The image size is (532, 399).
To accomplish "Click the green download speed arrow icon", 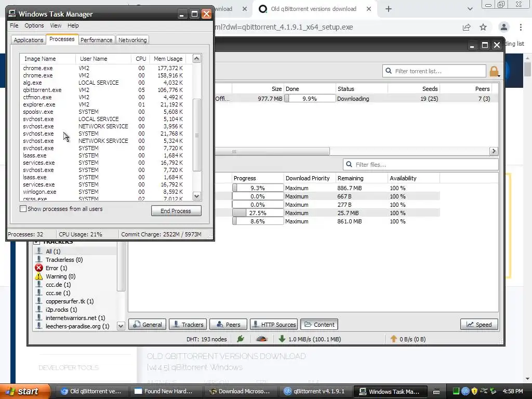I will coord(282,339).
